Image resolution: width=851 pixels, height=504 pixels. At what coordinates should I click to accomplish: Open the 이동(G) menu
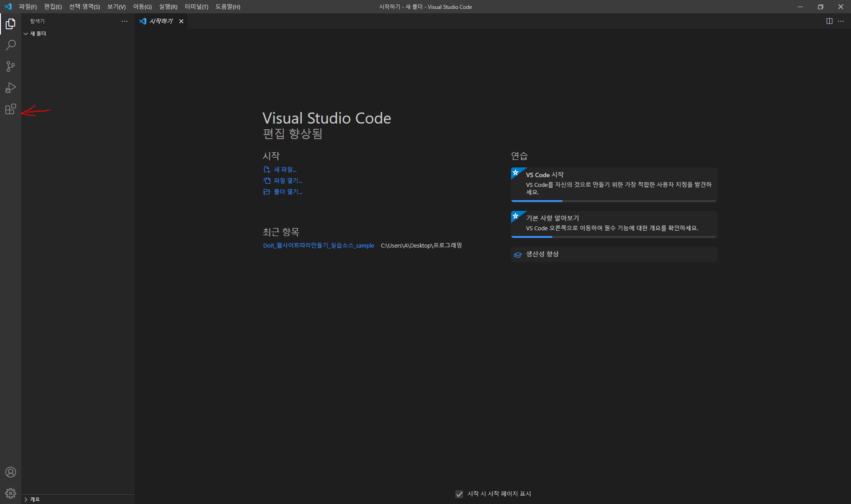click(142, 7)
